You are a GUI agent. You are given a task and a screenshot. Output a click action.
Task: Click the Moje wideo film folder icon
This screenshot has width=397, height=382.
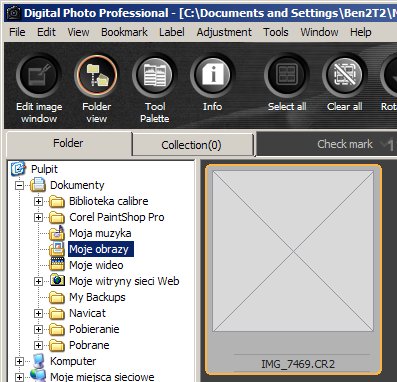click(57, 265)
